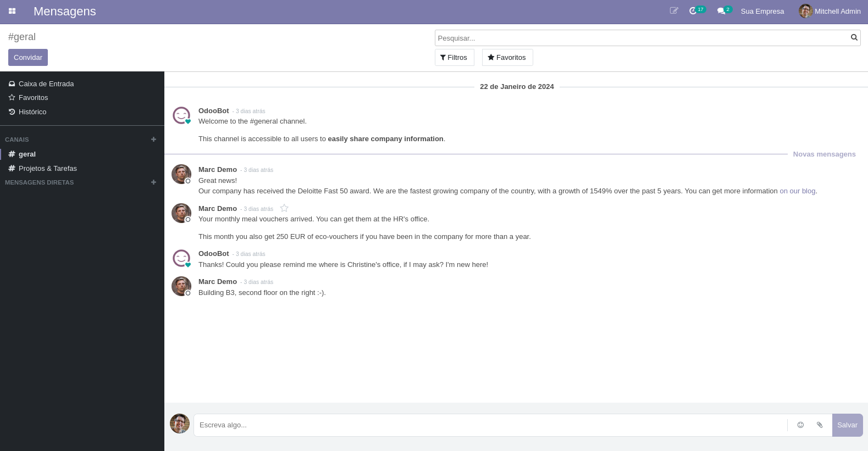Click the Mensagens app title

(x=65, y=12)
